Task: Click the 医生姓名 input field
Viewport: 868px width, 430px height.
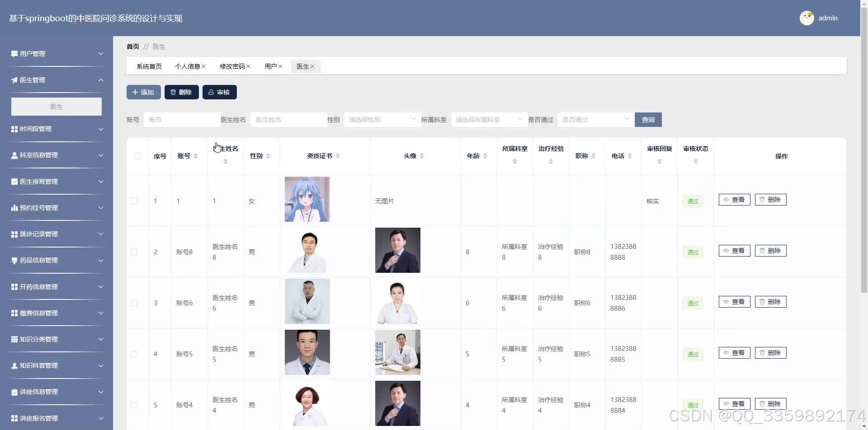Action: [288, 119]
